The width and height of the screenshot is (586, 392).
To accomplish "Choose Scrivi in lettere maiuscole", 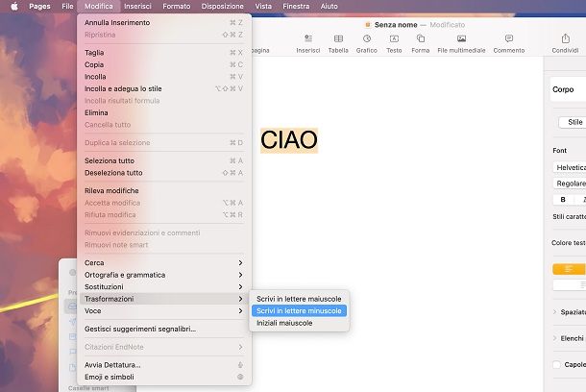I will coord(299,299).
